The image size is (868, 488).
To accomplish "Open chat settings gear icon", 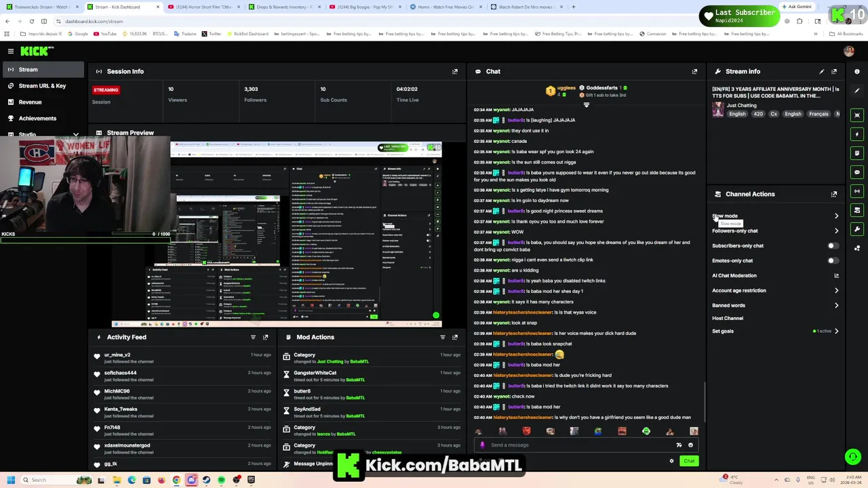I will [x=671, y=461].
